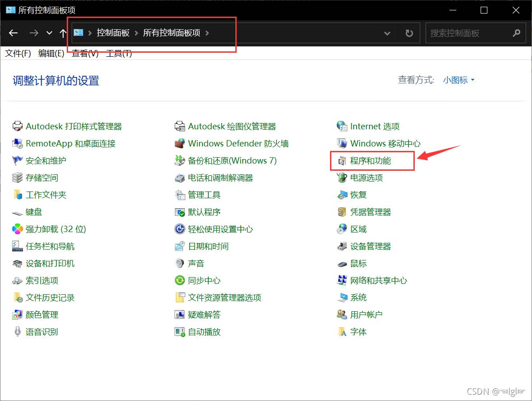Open the 颜色管理 icon
532x401 pixels.
(18, 315)
